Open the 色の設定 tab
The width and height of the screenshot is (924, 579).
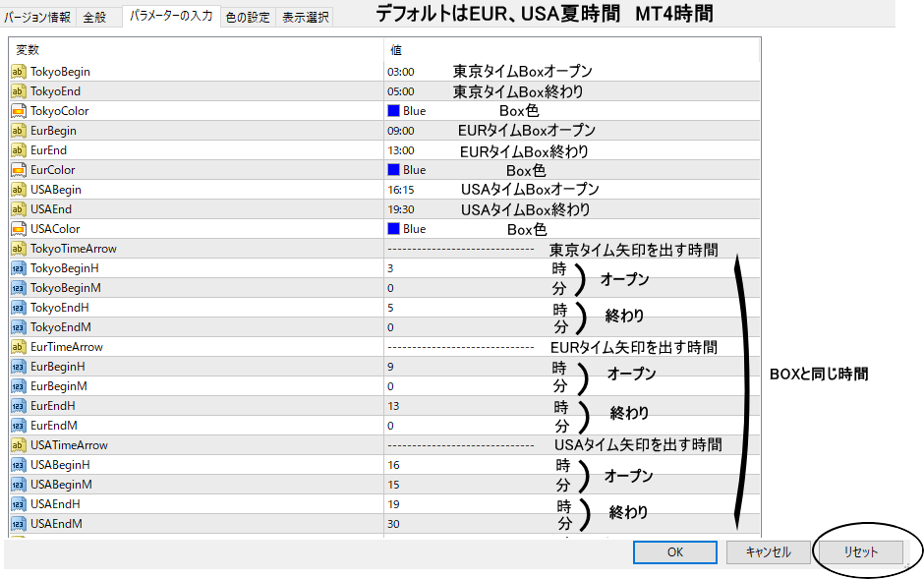click(x=247, y=17)
